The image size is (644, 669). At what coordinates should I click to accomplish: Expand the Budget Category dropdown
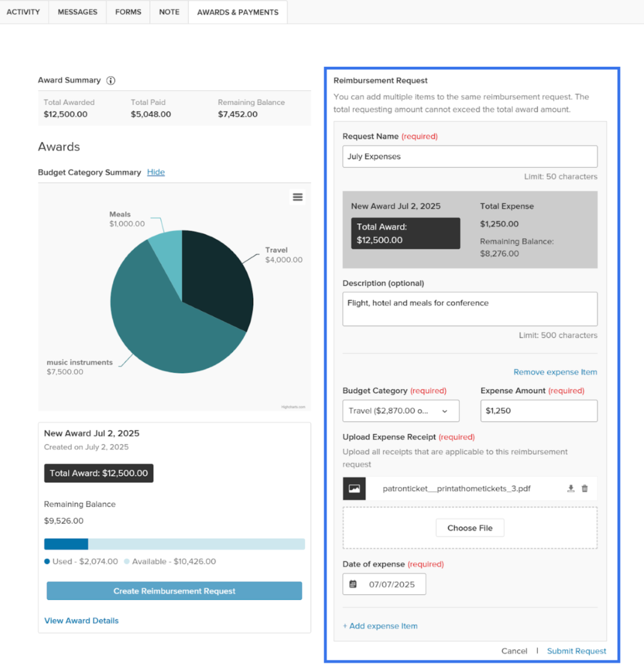pos(401,411)
